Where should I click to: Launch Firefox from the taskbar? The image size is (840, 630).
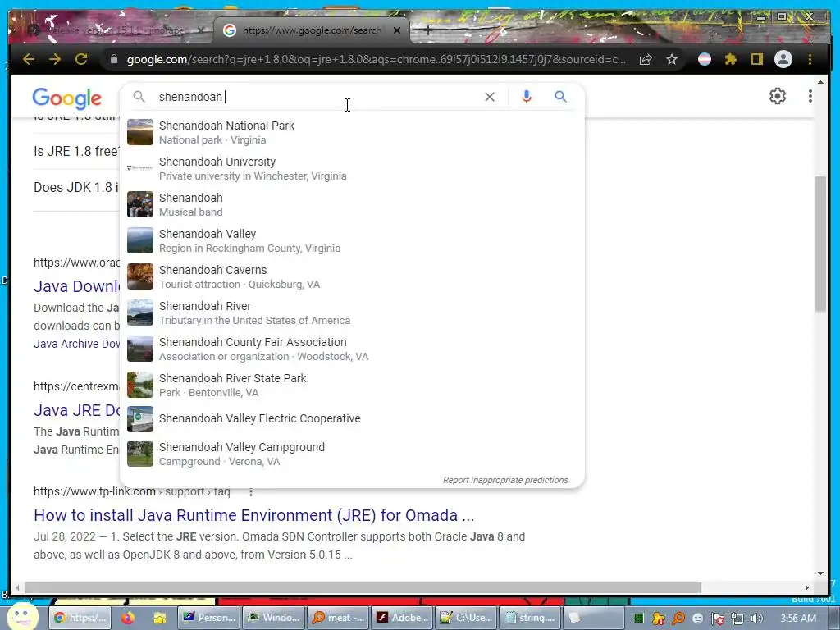pos(127,618)
